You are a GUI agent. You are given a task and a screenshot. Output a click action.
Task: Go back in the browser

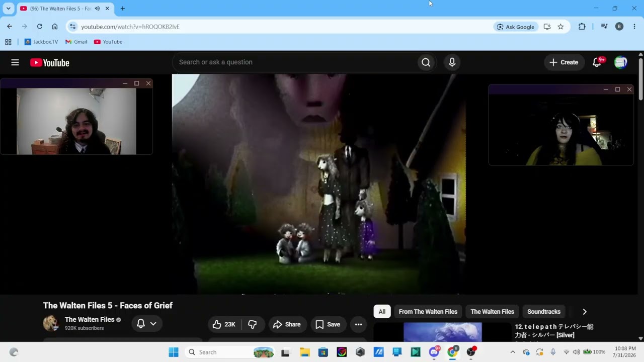[10, 27]
